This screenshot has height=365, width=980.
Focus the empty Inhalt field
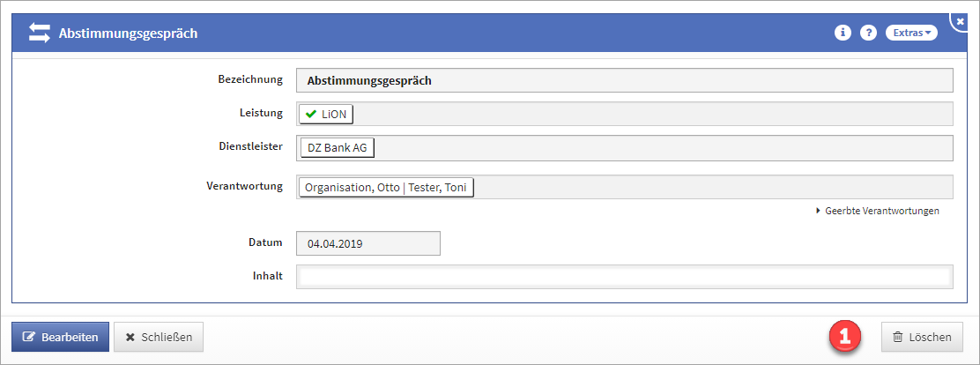click(624, 277)
